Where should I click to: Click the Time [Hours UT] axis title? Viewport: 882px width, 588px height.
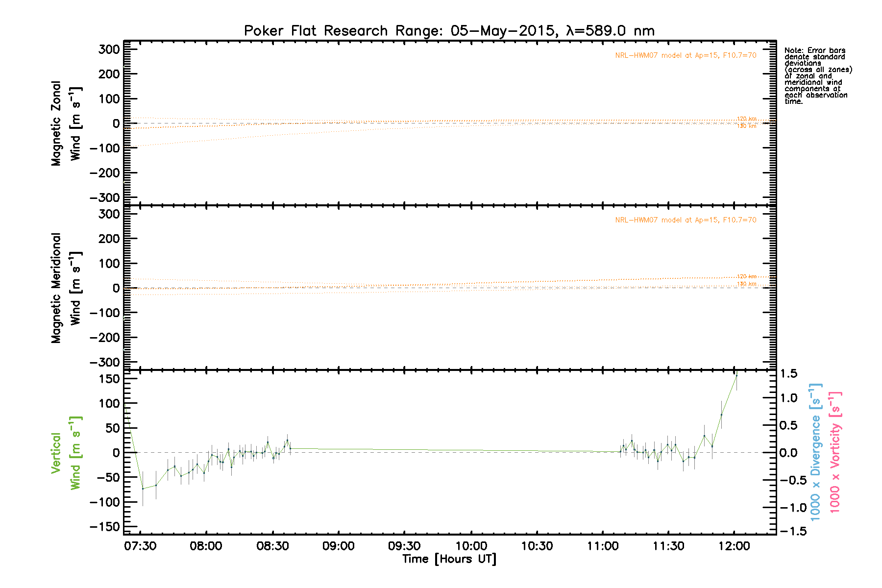point(449,559)
